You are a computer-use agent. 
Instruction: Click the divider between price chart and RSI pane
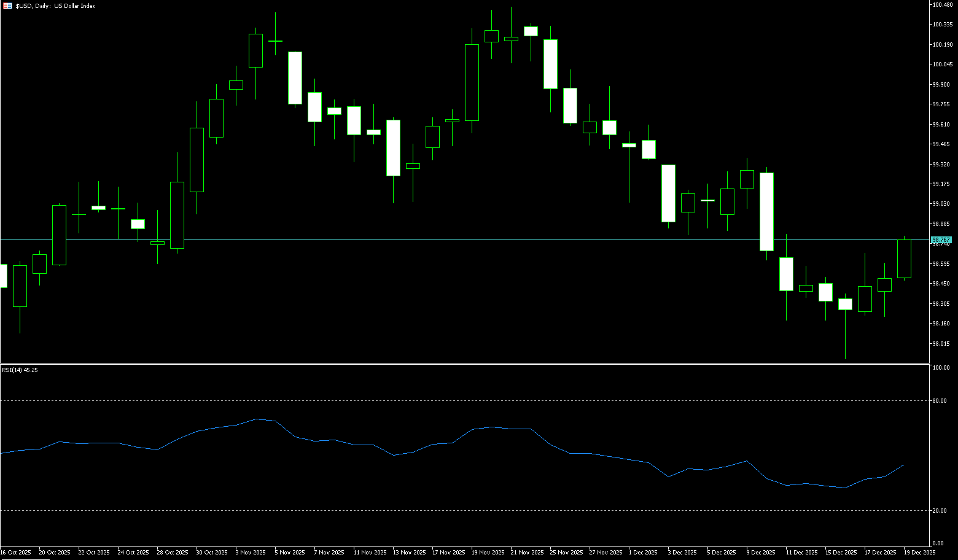click(x=467, y=364)
